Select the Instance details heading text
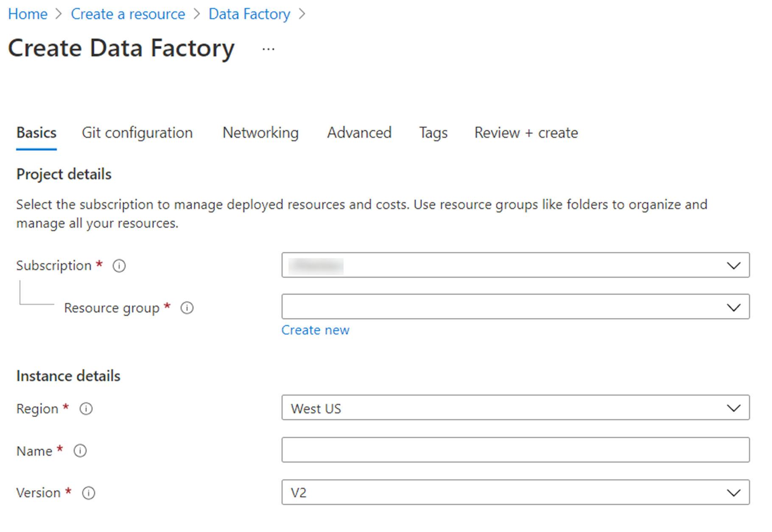772x532 pixels. click(68, 376)
